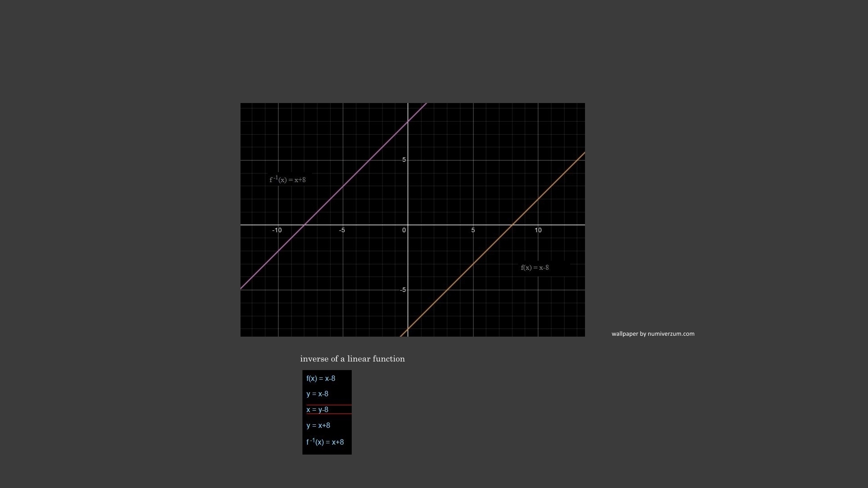
Task: Click where purple line crosses the y-axis
Action: coord(408,121)
